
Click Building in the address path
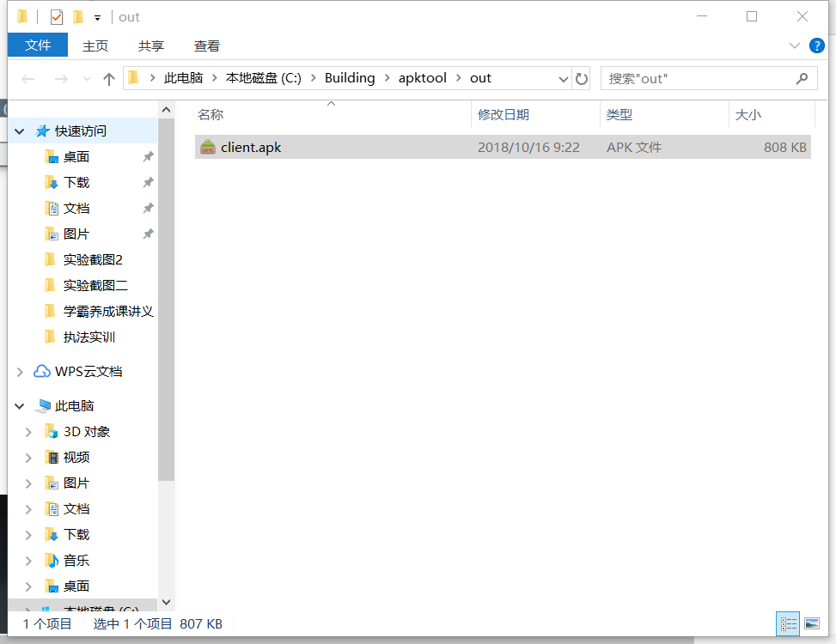[x=350, y=78]
